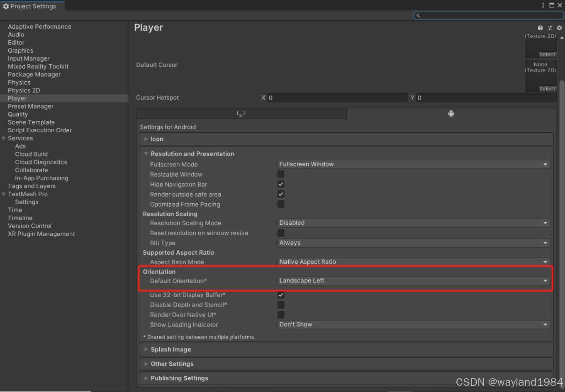Toggle the Resizable Window checkbox

280,174
